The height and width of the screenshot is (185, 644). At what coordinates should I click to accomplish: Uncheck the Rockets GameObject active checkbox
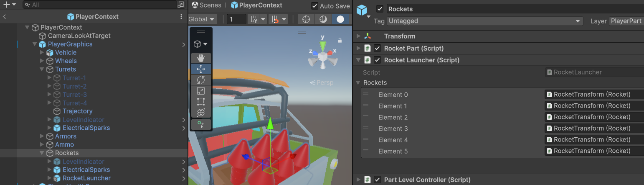380,9
